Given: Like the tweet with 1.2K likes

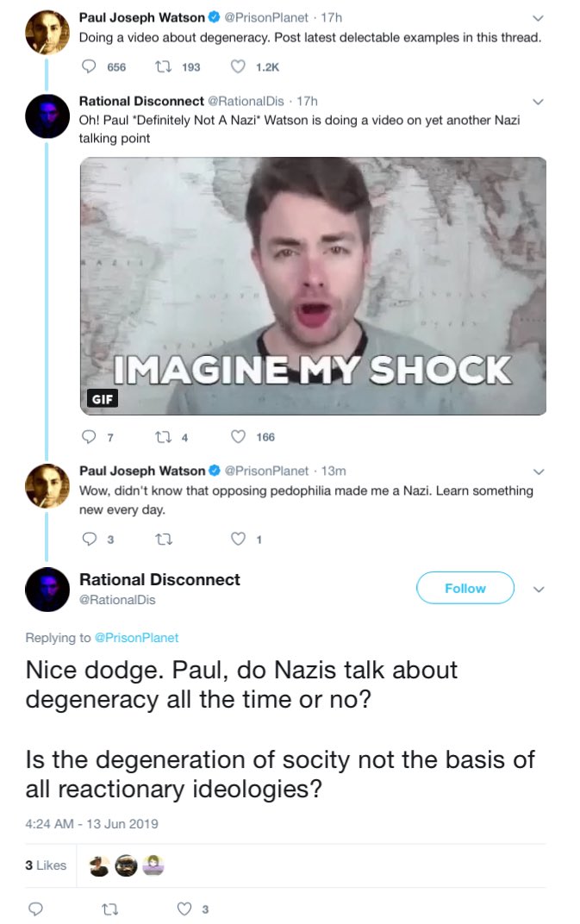Looking at the screenshot, I should (238, 66).
